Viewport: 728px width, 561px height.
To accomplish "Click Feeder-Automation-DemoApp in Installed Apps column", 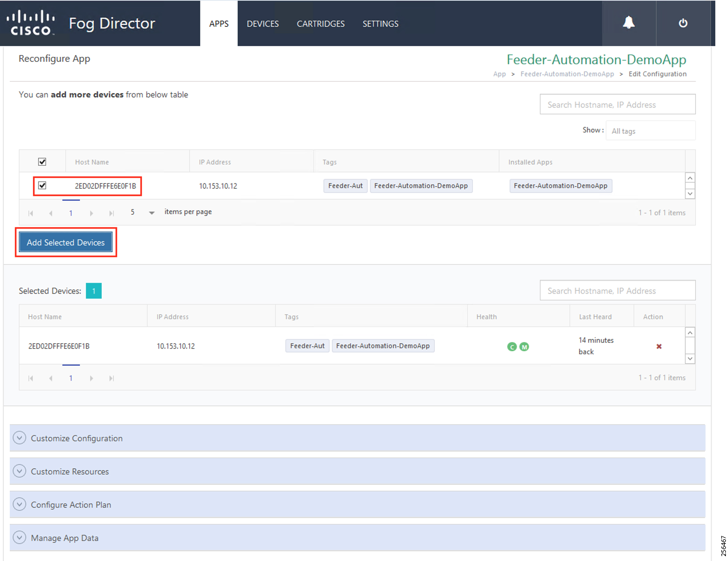I will point(561,186).
